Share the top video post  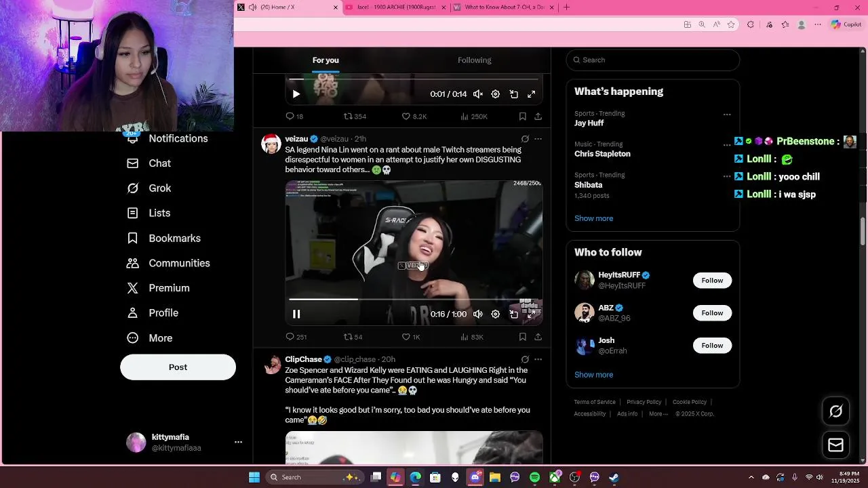click(x=538, y=117)
